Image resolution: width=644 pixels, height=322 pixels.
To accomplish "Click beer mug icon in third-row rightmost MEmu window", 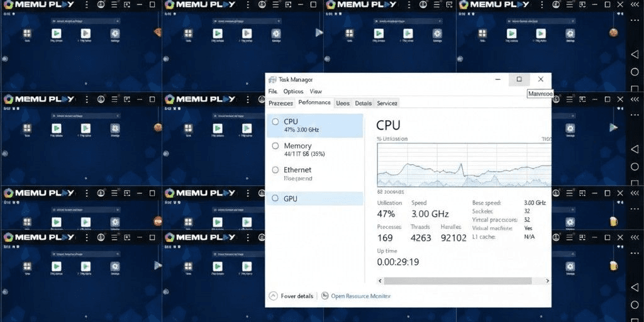I will [x=614, y=221].
